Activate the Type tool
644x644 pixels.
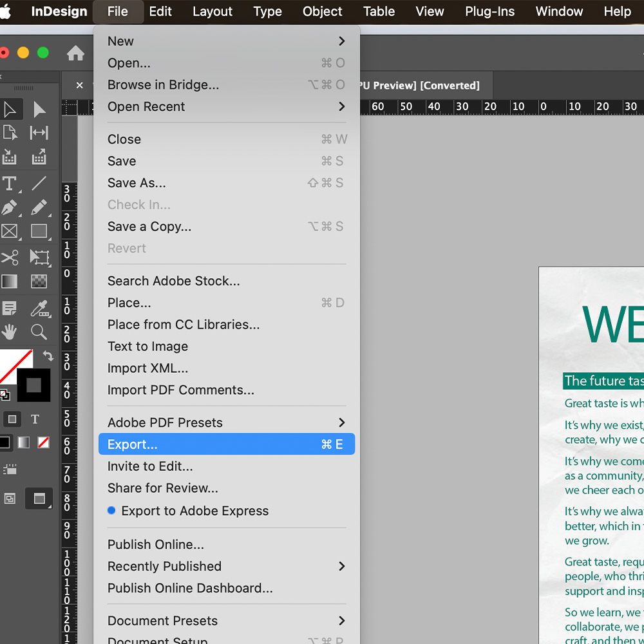tap(10, 184)
